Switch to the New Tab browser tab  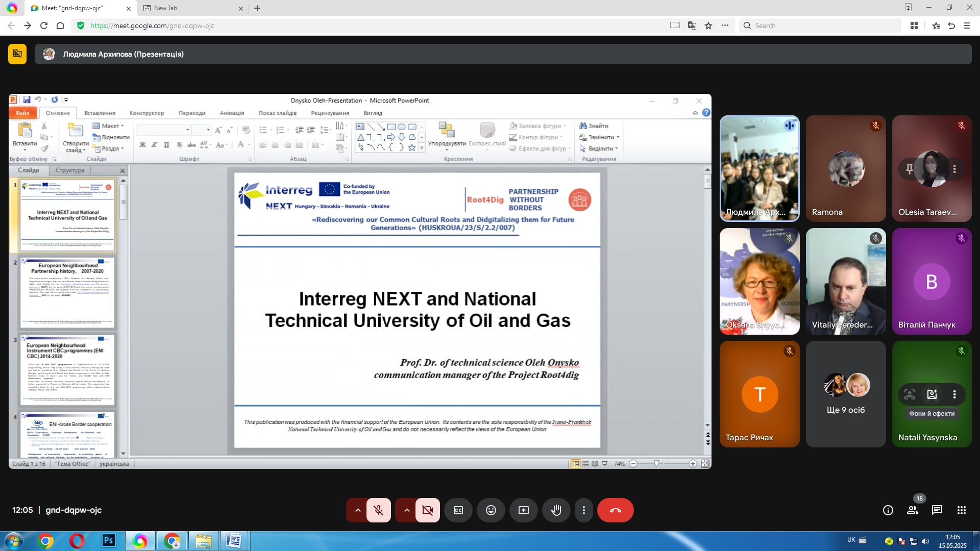(x=193, y=8)
